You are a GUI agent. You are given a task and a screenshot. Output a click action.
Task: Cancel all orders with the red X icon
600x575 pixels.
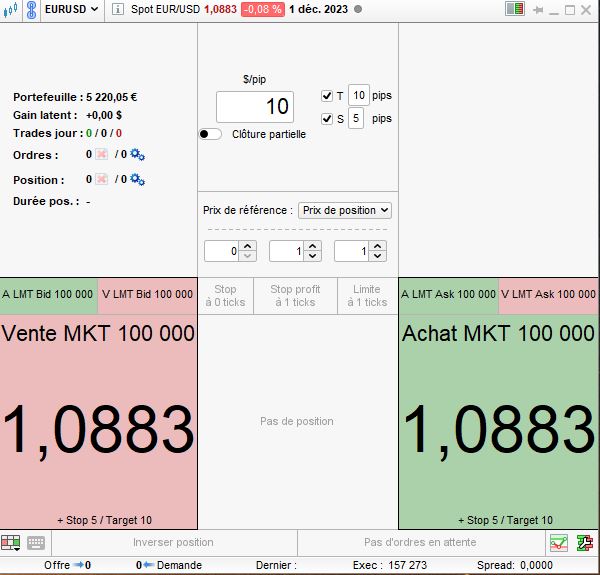tap(101, 154)
